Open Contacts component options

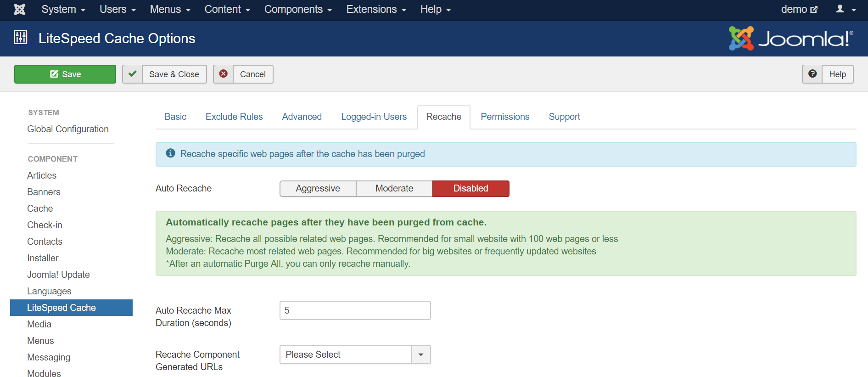(45, 242)
